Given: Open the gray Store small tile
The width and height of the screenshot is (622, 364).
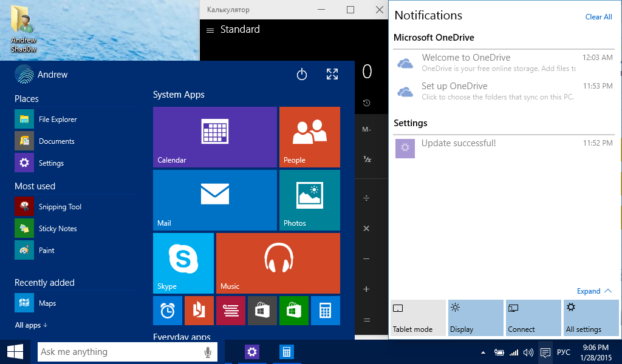Looking at the screenshot, I should click(x=262, y=311).
